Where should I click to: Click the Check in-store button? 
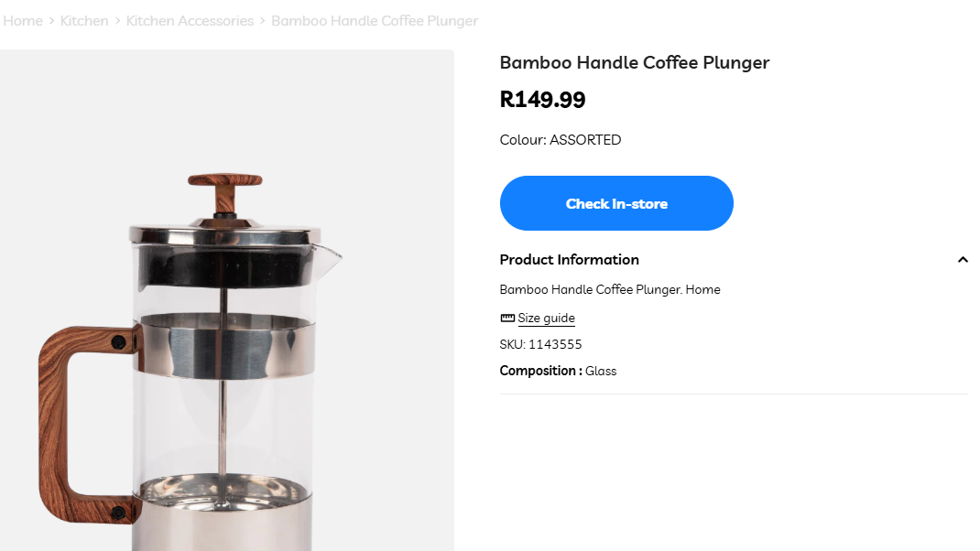(x=616, y=203)
